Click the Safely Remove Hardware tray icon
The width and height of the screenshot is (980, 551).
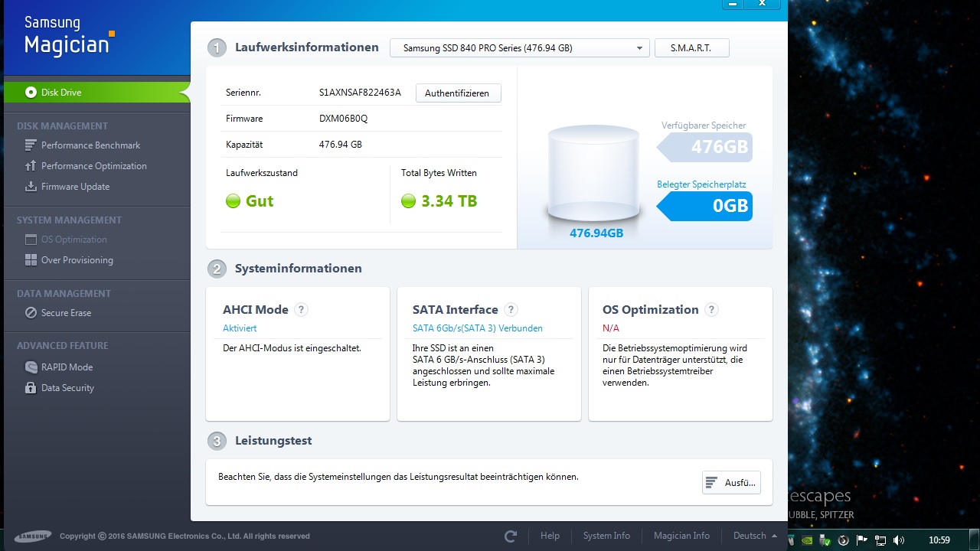tap(825, 540)
